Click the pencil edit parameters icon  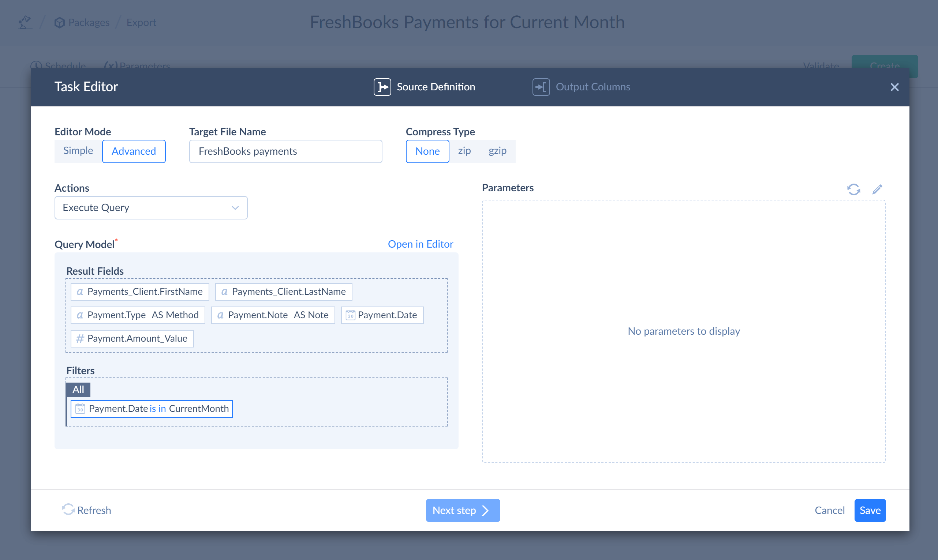877,189
